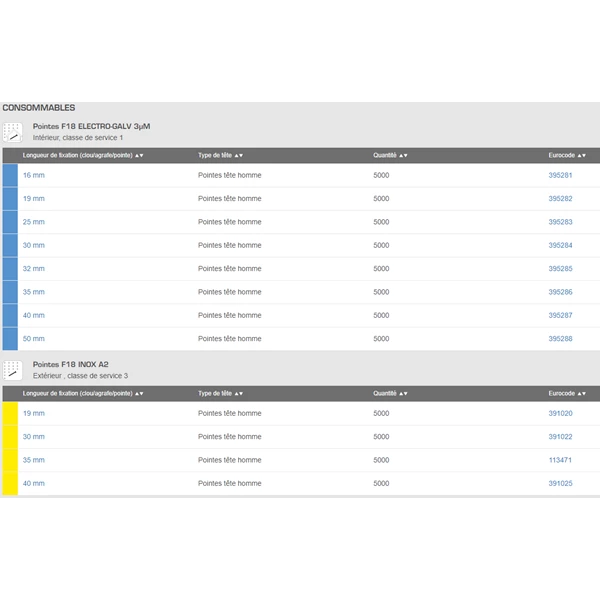Click yellow color marker on 35 mm INOX row

tap(9, 460)
